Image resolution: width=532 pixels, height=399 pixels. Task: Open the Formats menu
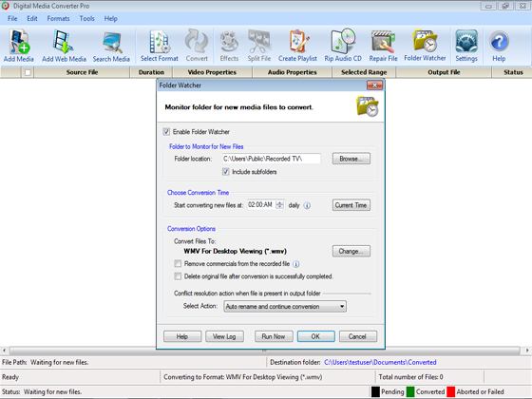point(58,19)
